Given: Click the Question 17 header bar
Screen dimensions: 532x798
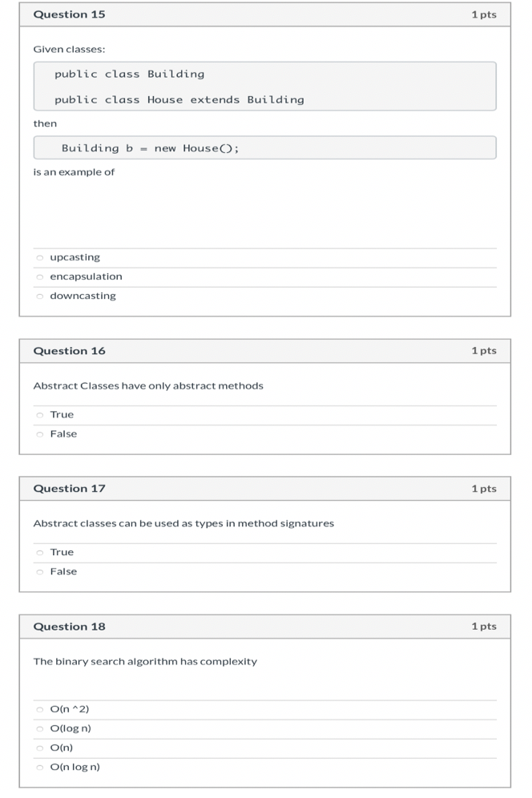Looking at the screenshot, I should point(264,488).
